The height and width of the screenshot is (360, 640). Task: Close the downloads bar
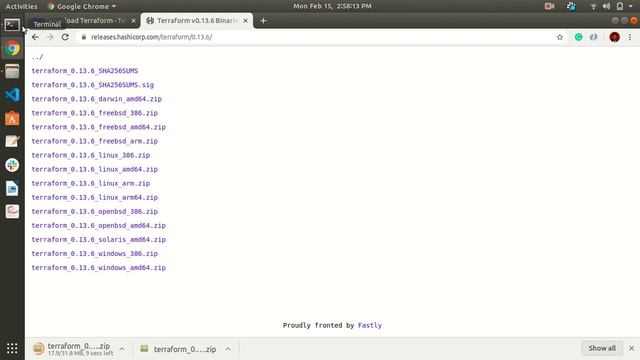(x=631, y=348)
